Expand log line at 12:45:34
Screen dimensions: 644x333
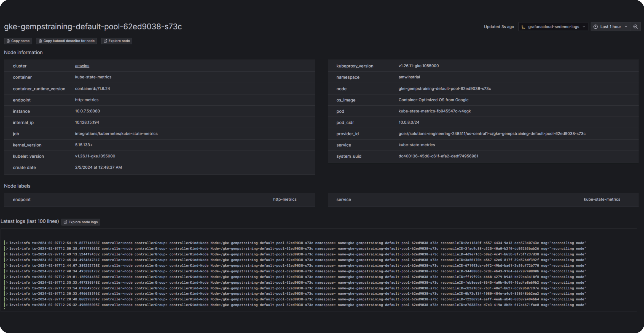tap(7, 260)
